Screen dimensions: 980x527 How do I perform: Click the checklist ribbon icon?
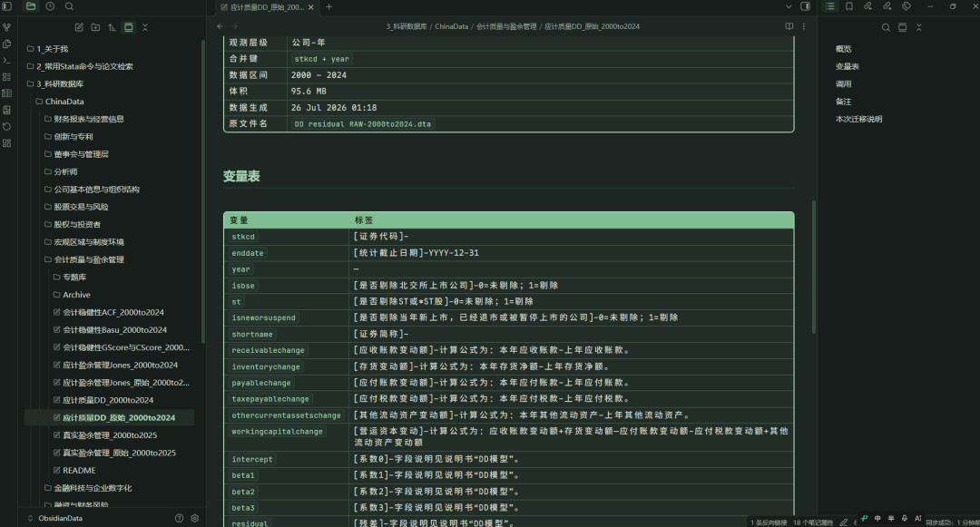pos(7,77)
